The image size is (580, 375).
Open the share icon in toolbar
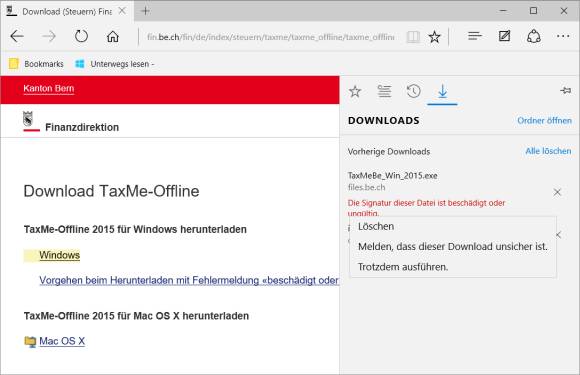coord(534,36)
